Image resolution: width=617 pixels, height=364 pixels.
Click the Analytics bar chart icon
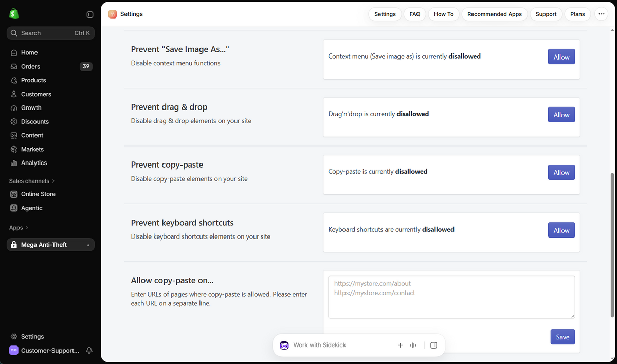(x=14, y=163)
